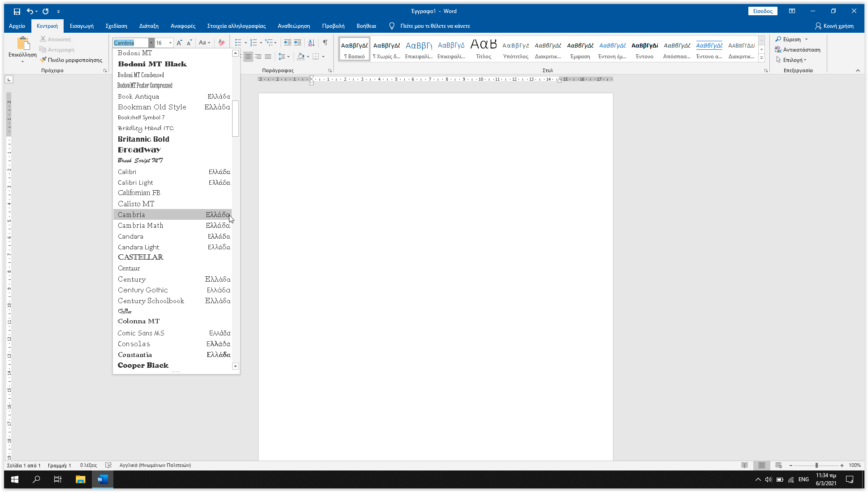Click the Αντικατάσταση button
868x492 pixels.
click(798, 50)
